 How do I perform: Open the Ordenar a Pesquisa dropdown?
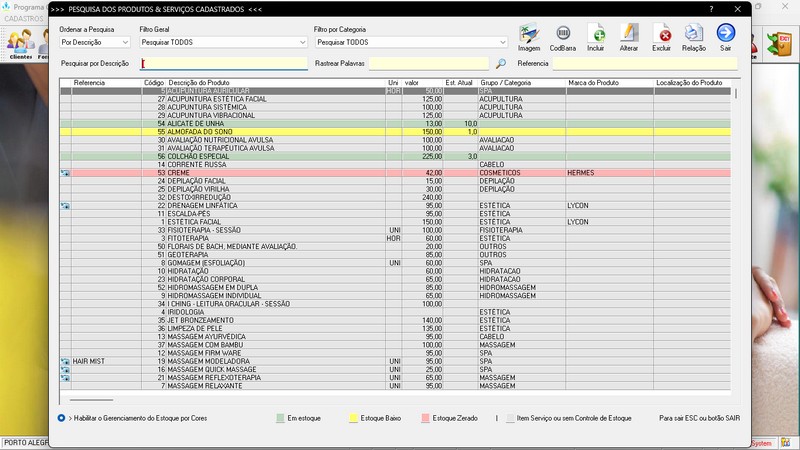(x=95, y=42)
